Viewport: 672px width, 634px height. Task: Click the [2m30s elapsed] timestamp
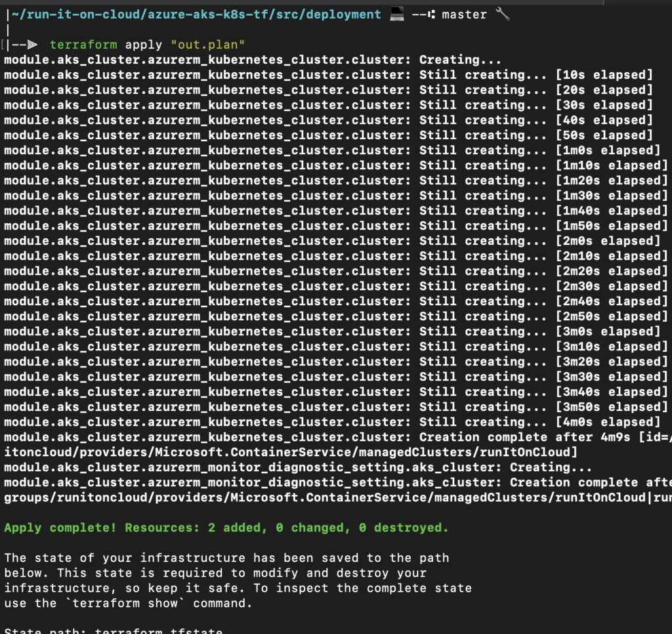611,286
